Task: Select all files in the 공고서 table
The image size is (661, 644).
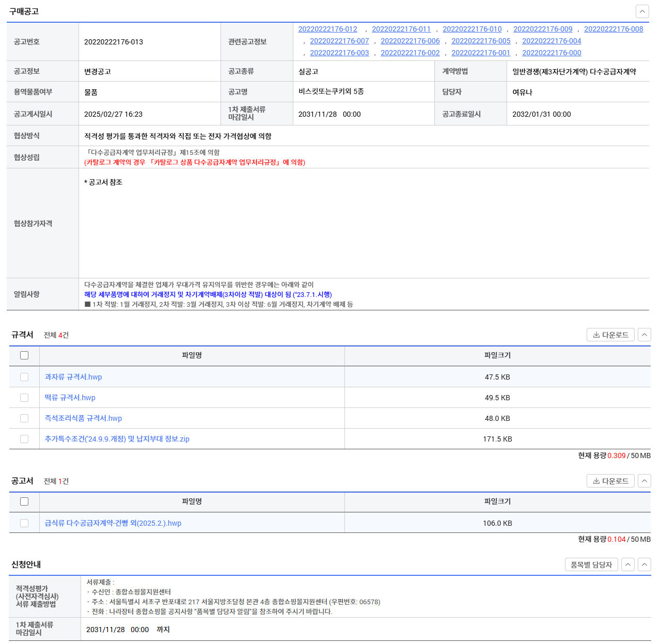Action: [x=24, y=501]
